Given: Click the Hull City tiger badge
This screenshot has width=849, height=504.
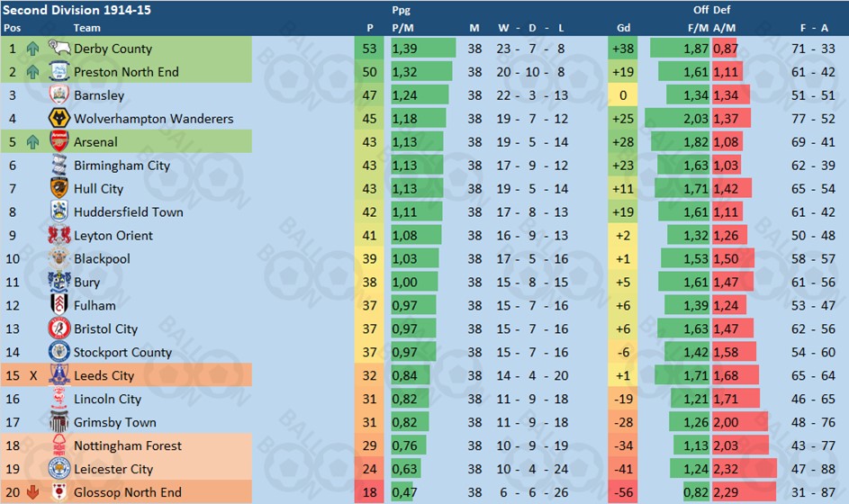Looking at the screenshot, I should (59, 188).
